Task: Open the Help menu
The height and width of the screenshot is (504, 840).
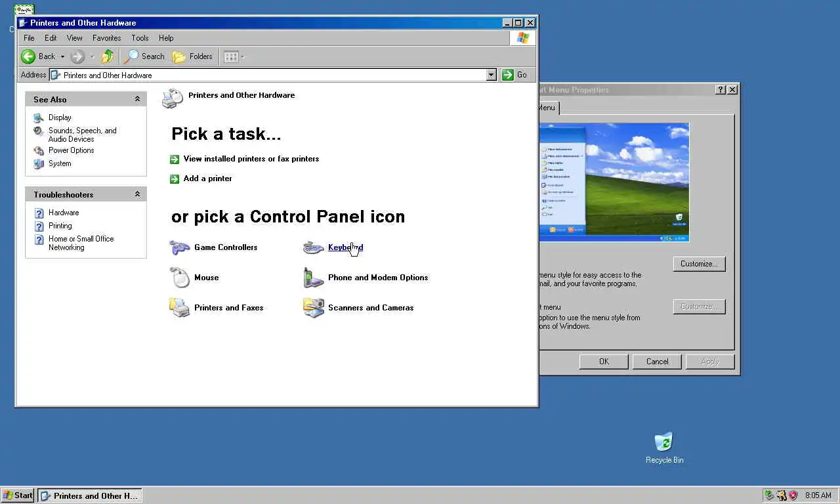Action: tap(166, 38)
